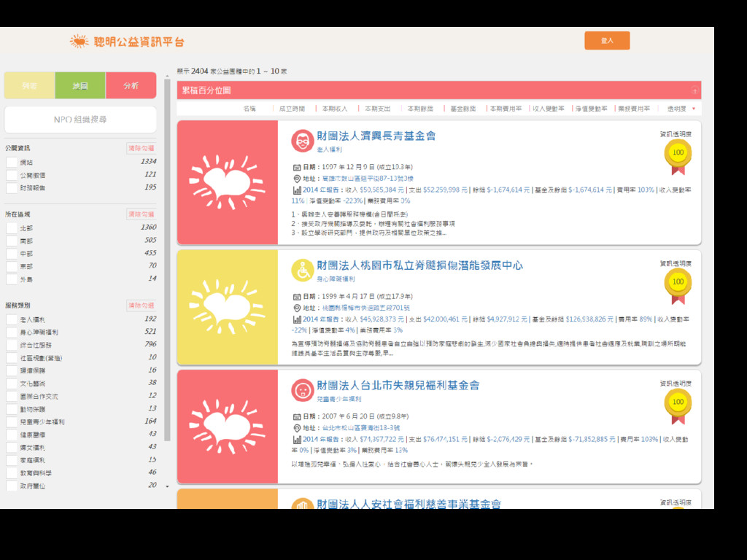Click calendar icon on 濟興長青基金會 date row

(x=297, y=167)
